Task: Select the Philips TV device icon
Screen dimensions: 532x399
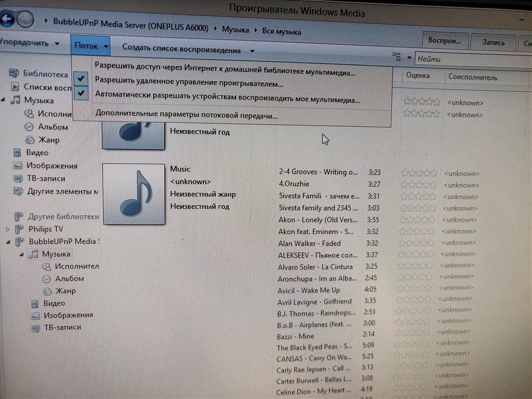Action: tap(20, 229)
